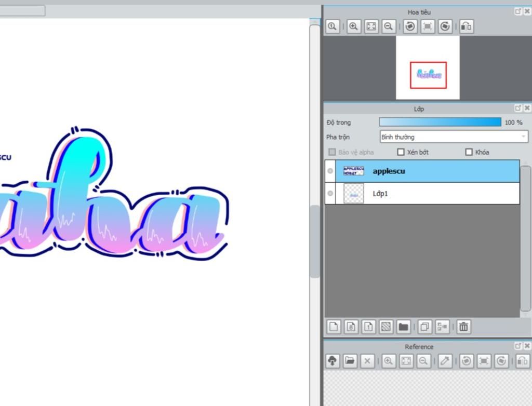Add a new halftone layer
The height and width of the screenshot is (406, 532).
(x=386, y=327)
